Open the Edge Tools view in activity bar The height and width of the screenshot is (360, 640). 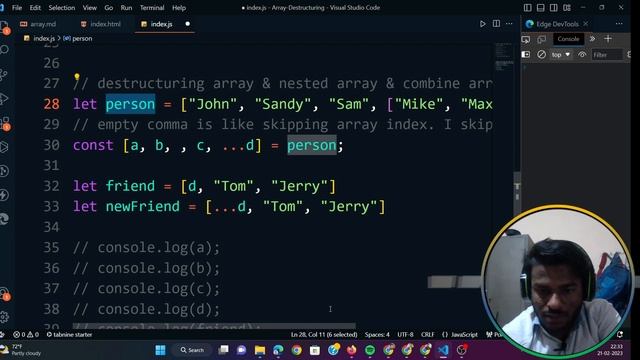pyautogui.click(x=4, y=219)
